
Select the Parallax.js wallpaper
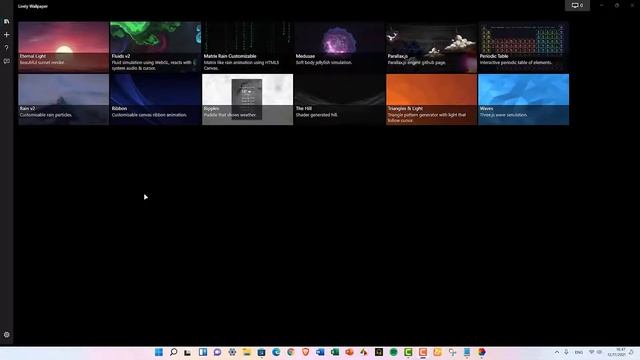pyautogui.click(x=431, y=47)
